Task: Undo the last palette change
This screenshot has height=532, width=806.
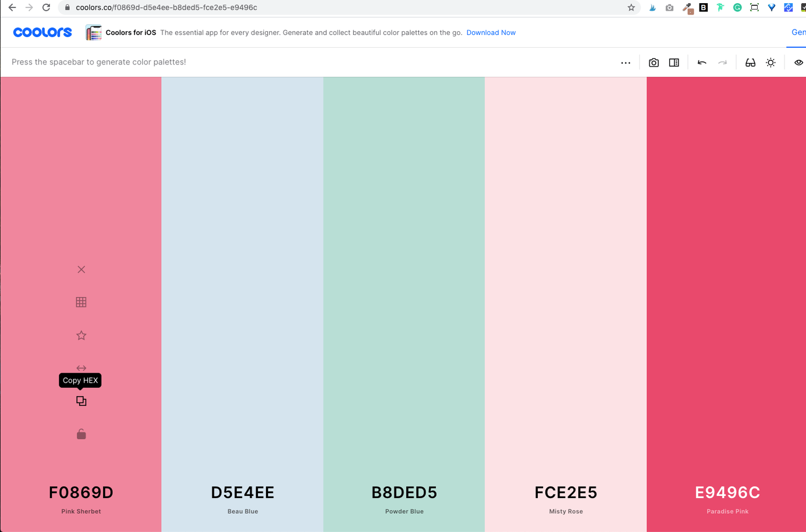Action: click(702, 62)
